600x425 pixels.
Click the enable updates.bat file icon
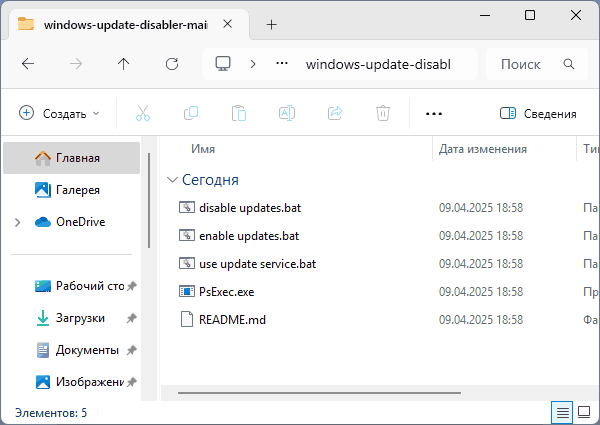point(187,235)
